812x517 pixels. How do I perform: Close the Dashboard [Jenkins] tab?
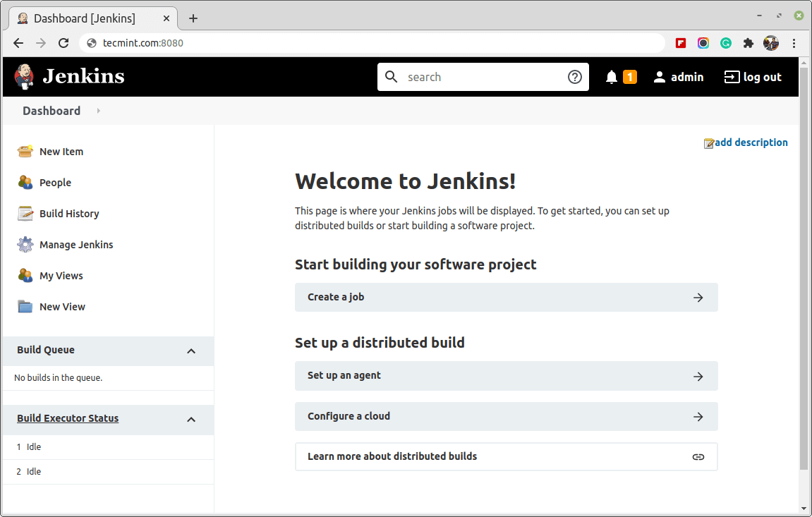click(x=166, y=18)
